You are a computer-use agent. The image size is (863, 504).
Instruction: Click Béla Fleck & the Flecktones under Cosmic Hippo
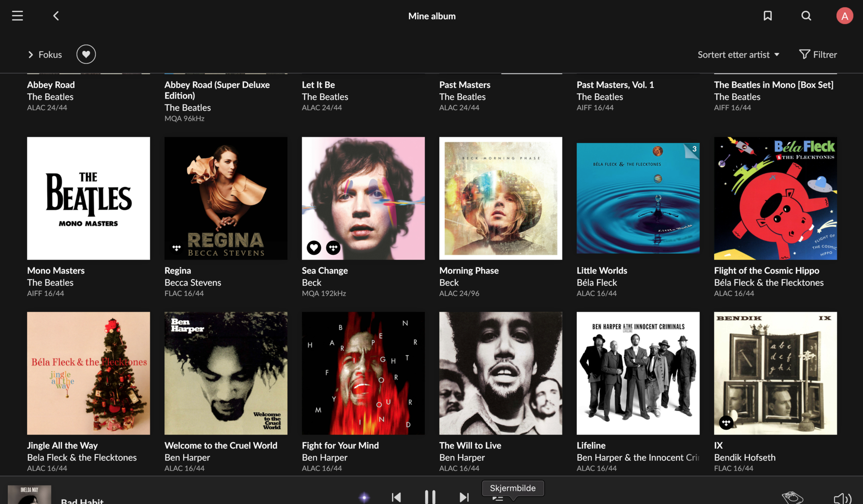769,283
